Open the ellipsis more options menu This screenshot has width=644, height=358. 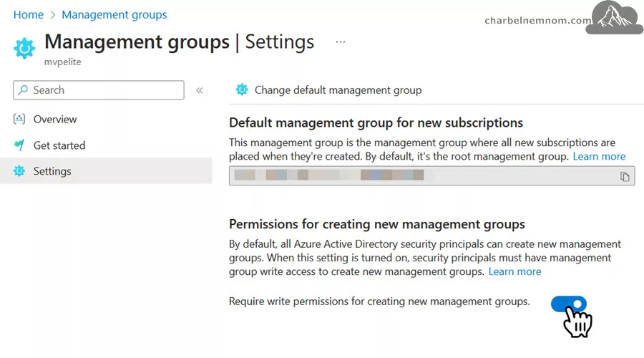341,42
